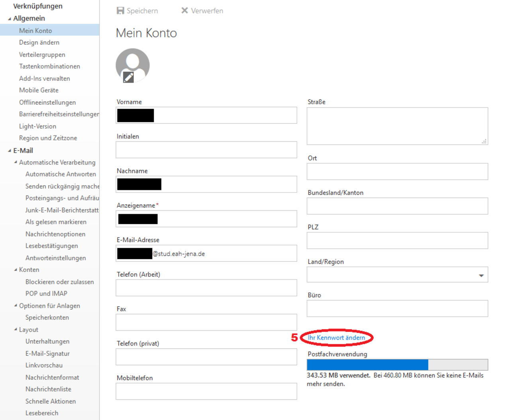Focus the Anzeigename field
The width and height of the screenshot is (510, 420).
(206, 219)
